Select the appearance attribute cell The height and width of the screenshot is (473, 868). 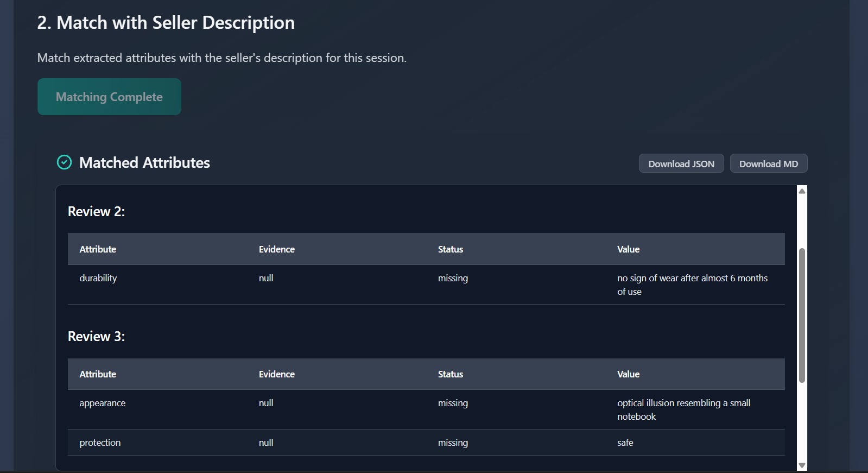click(x=103, y=403)
